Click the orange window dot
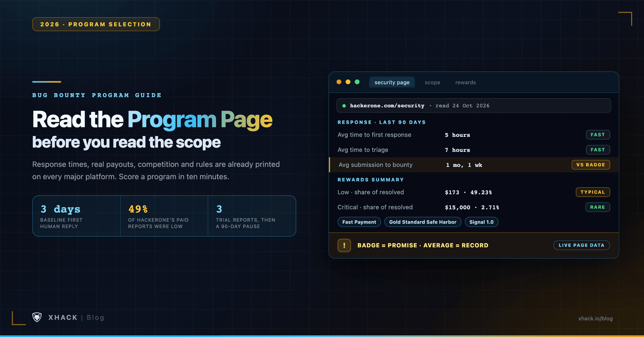 339,82
